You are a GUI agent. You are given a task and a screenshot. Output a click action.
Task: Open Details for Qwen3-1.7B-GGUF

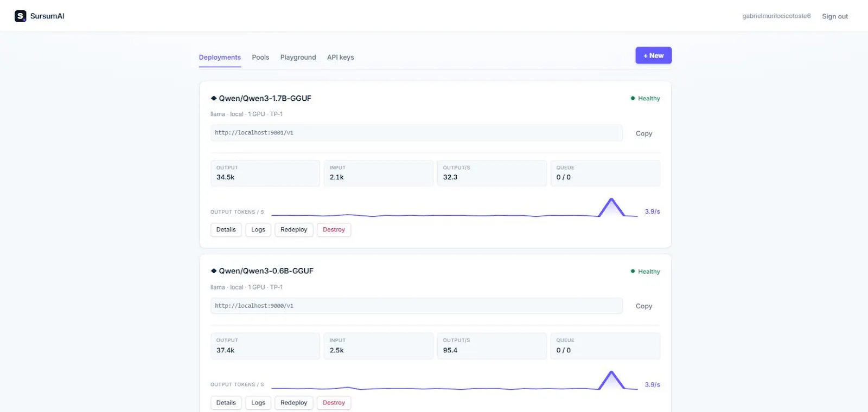pyautogui.click(x=226, y=230)
